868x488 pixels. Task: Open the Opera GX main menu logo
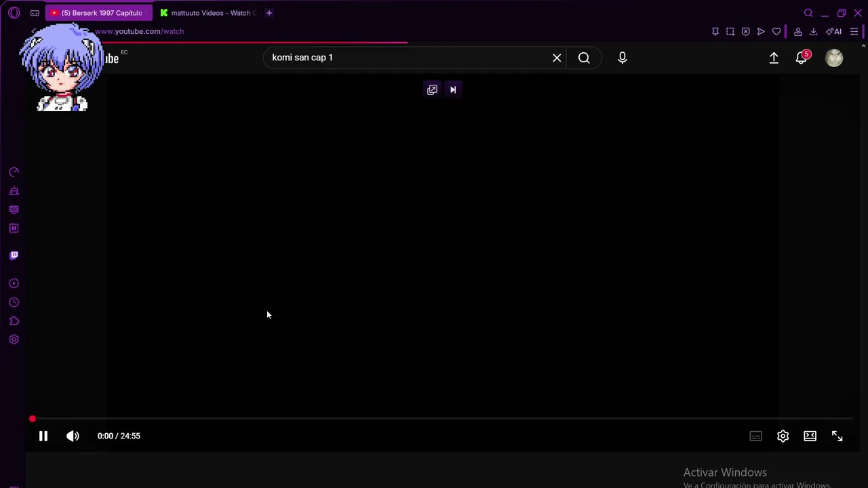[x=14, y=13]
